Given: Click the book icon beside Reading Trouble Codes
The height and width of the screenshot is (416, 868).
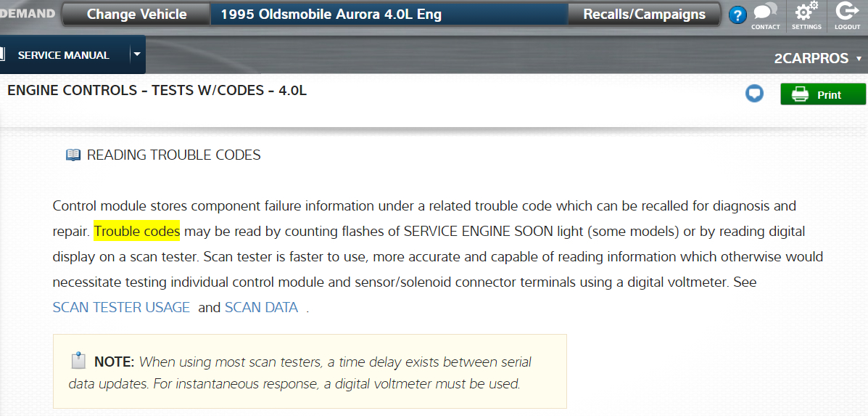Looking at the screenshot, I should pos(73,155).
